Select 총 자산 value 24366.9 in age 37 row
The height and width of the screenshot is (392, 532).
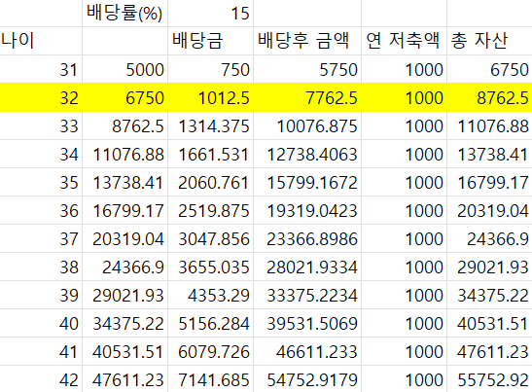click(489, 238)
